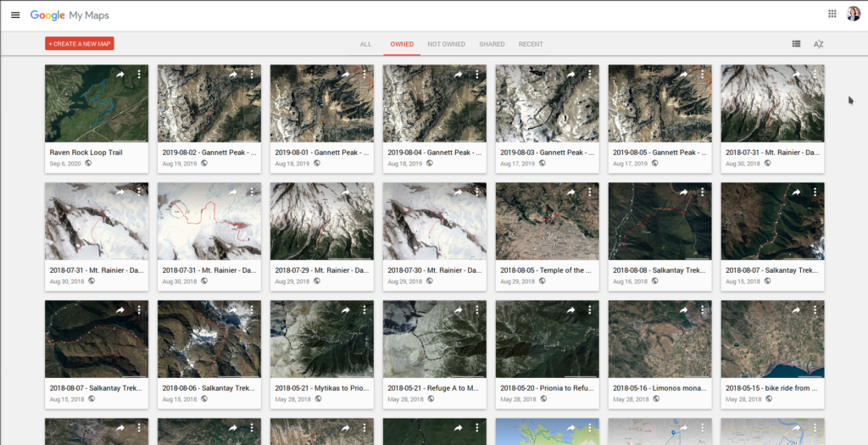The width and height of the screenshot is (868, 445).
Task: Share the 2018-05-16 Limonos map
Action: (684, 310)
